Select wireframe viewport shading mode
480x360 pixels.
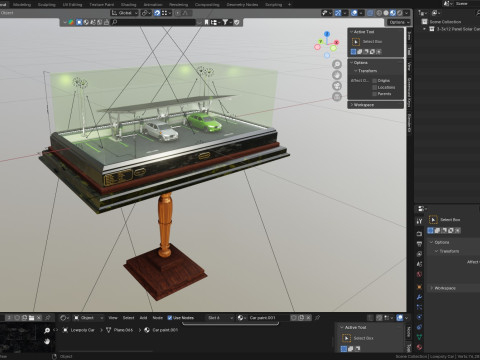click(x=379, y=13)
